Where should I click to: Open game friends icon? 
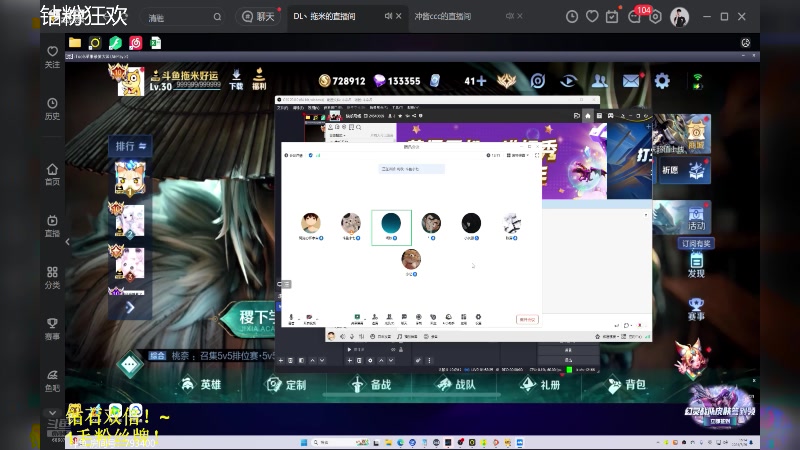tap(599, 81)
